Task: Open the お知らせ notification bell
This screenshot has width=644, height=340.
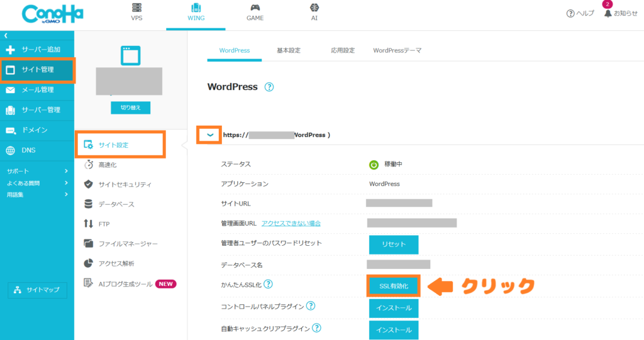Action: click(608, 13)
